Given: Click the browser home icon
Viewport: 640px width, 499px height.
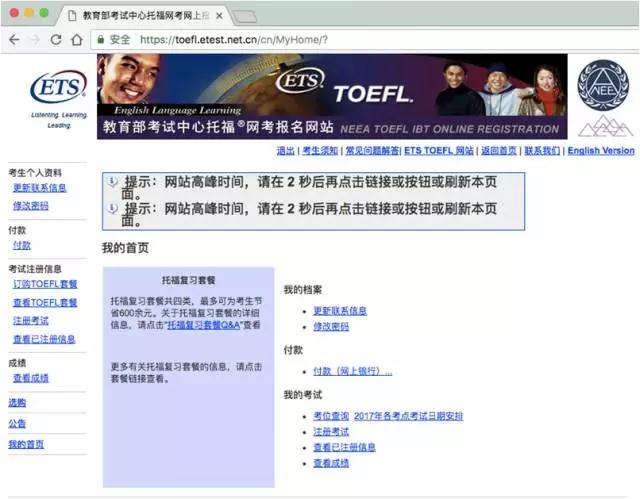Looking at the screenshot, I should click(x=76, y=40).
